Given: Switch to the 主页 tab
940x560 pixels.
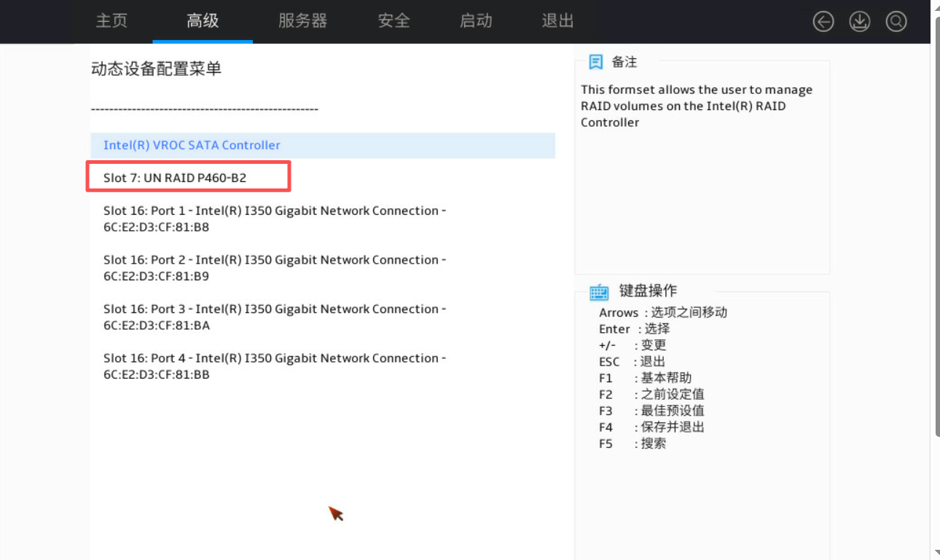Looking at the screenshot, I should [111, 21].
